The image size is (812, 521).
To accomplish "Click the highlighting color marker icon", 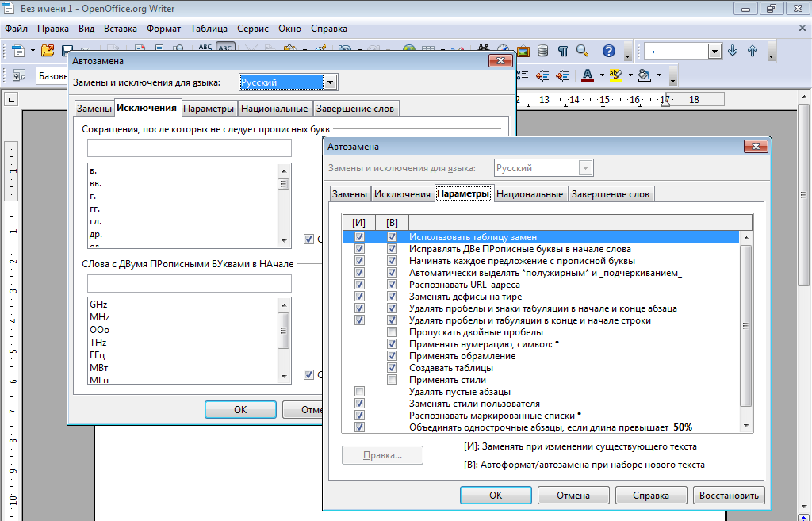I will tap(615, 75).
